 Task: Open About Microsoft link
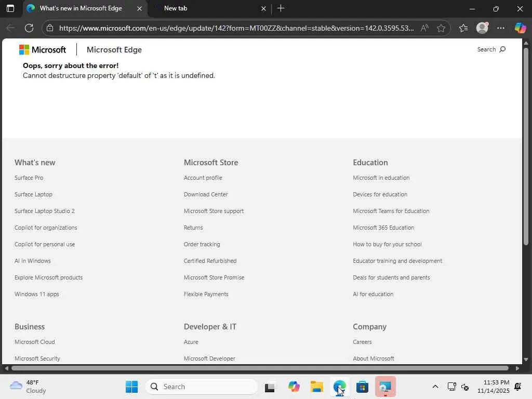pyautogui.click(x=373, y=358)
